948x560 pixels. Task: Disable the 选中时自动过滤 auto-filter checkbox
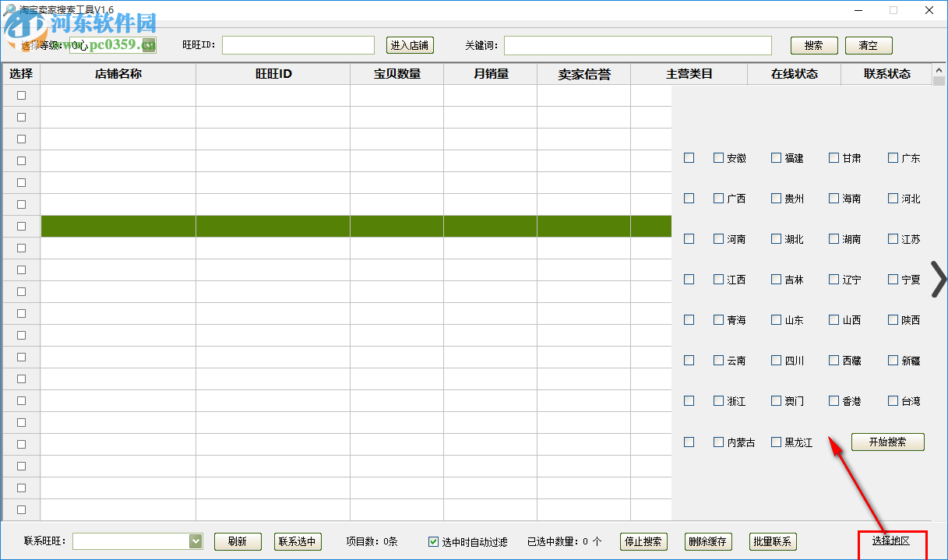point(432,541)
